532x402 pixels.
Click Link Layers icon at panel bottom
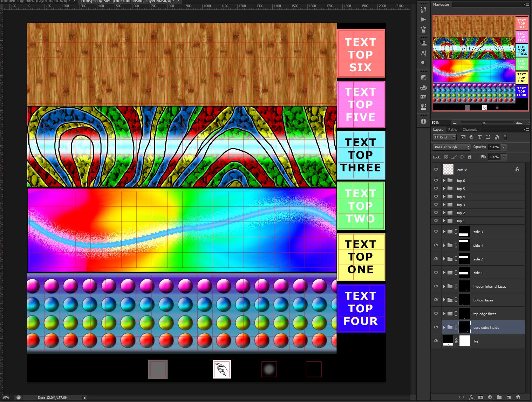(462, 397)
